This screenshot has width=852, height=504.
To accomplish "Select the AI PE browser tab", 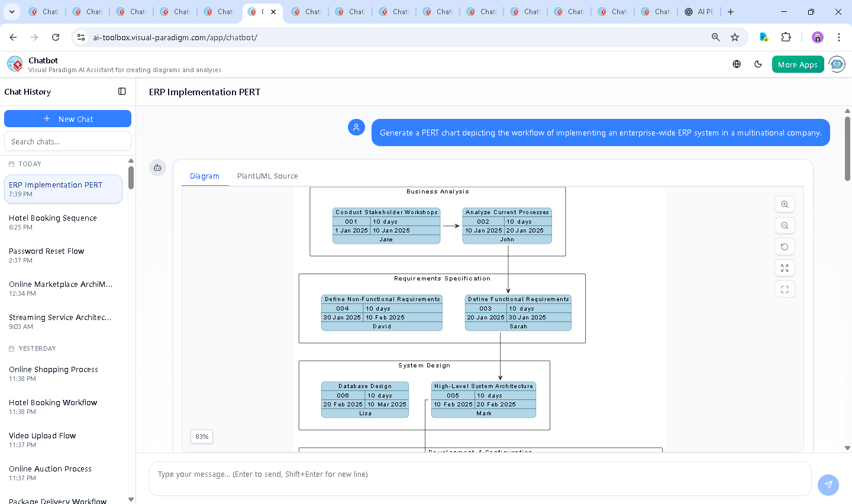I will click(x=699, y=11).
